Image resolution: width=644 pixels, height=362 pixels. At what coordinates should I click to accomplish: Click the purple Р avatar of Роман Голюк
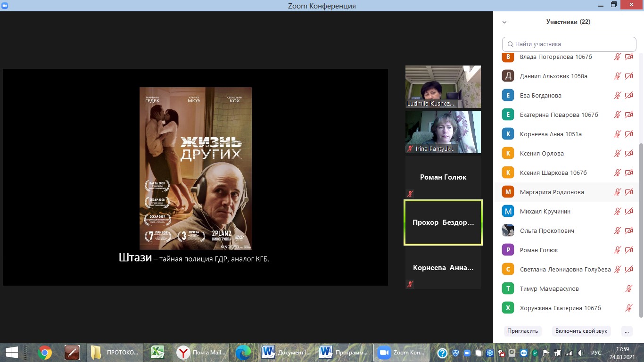508,250
